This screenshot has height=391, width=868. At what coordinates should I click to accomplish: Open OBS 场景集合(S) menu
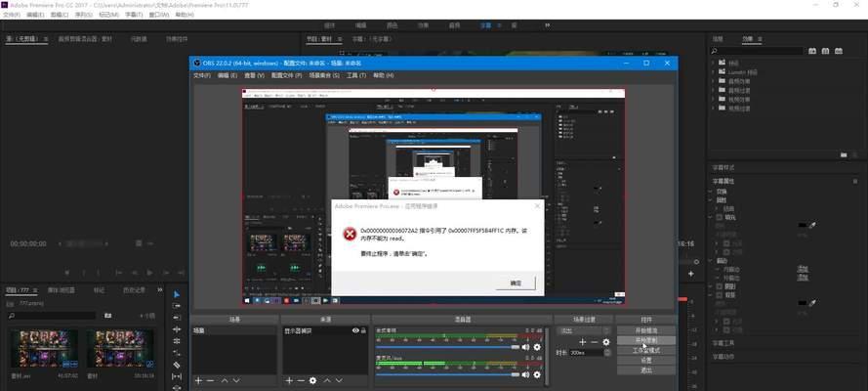pos(324,75)
